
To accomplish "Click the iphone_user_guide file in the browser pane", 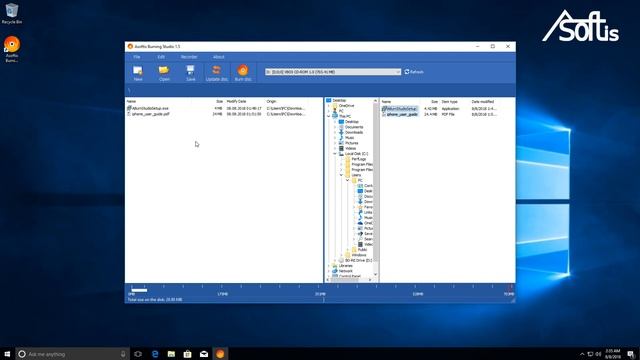I will point(400,114).
